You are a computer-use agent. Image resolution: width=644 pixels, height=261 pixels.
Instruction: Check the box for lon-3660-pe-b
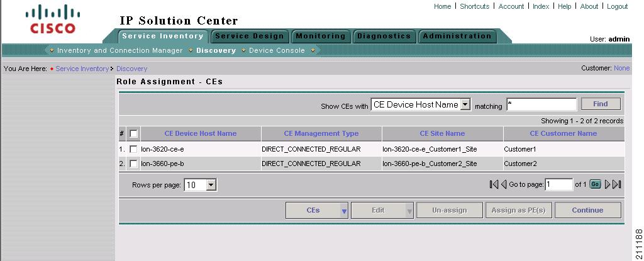(x=133, y=164)
